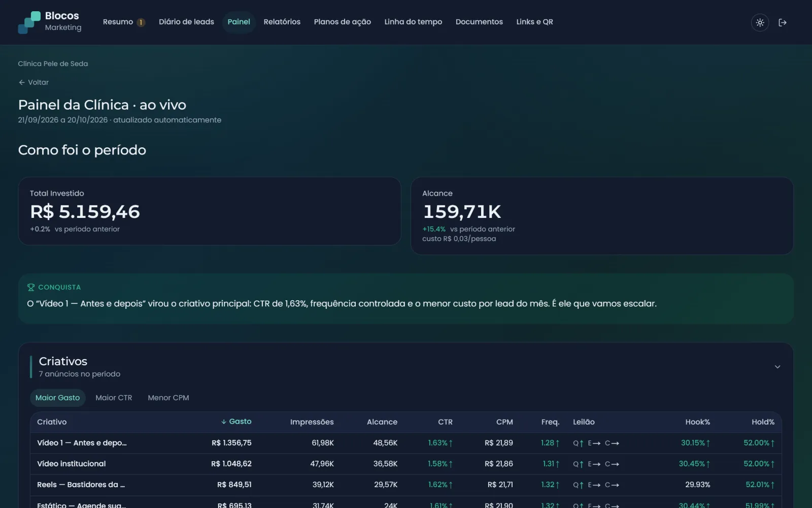Image resolution: width=812 pixels, height=508 pixels.
Task: Click the 61,98K impressions value
Action: click(x=323, y=443)
